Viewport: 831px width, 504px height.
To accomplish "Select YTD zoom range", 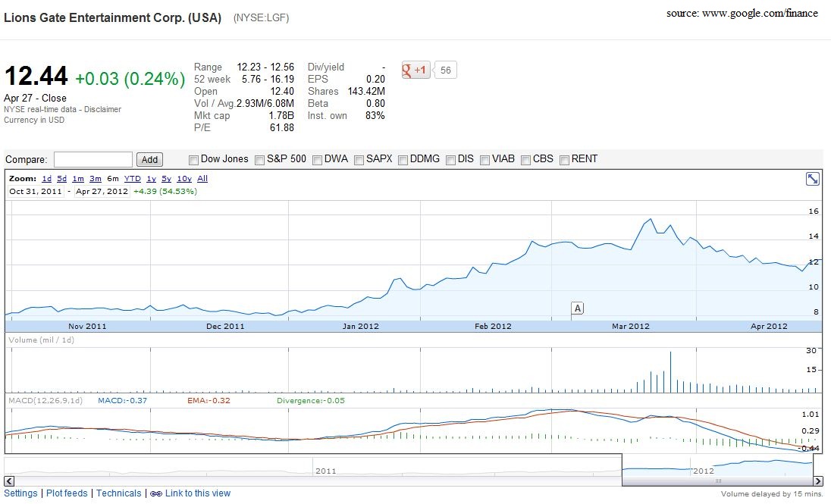I will (133, 179).
